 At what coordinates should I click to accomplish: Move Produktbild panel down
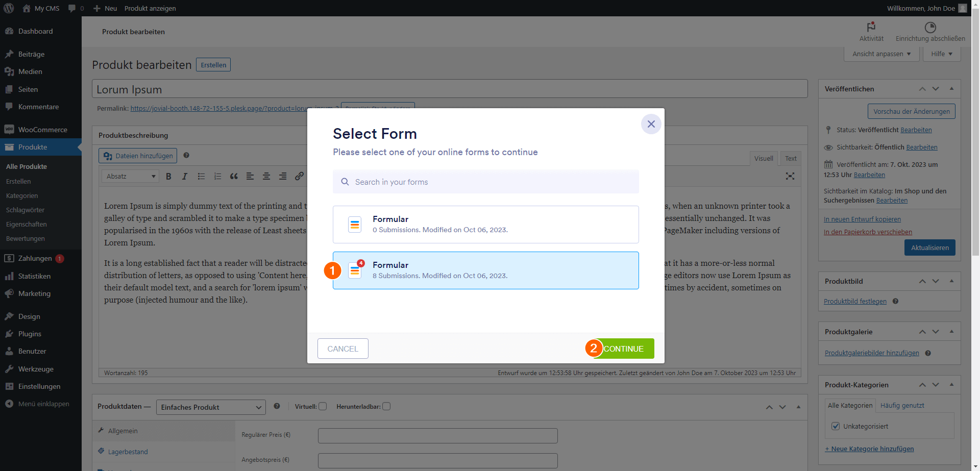click(x=936, y=281)
